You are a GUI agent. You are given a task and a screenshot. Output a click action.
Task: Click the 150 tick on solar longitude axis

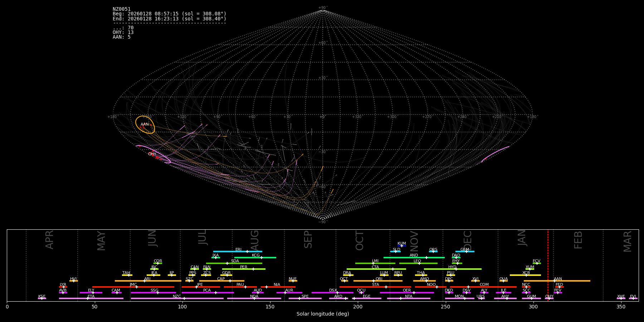coord(270,307)
